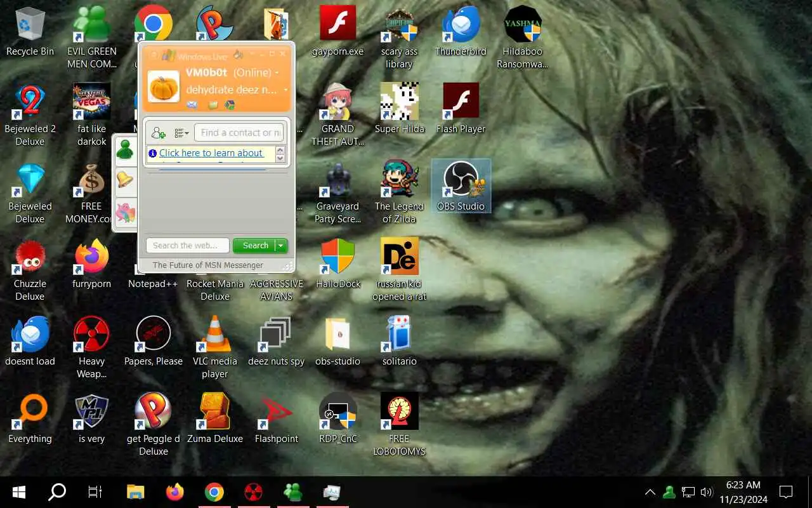The image size is (812, 508).
Task: Select the Heavy Weapon desktop shortcut
Action: (91, 348)
